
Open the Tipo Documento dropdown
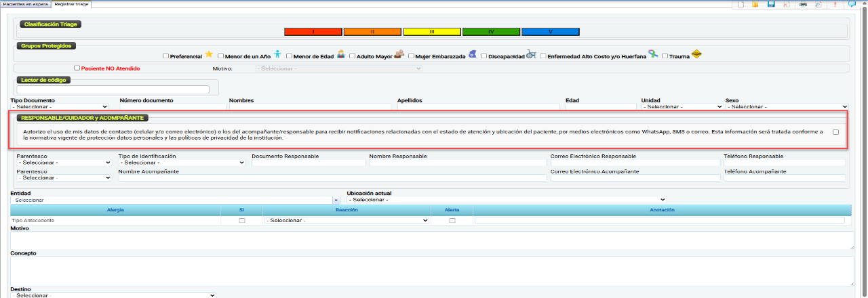60,107
